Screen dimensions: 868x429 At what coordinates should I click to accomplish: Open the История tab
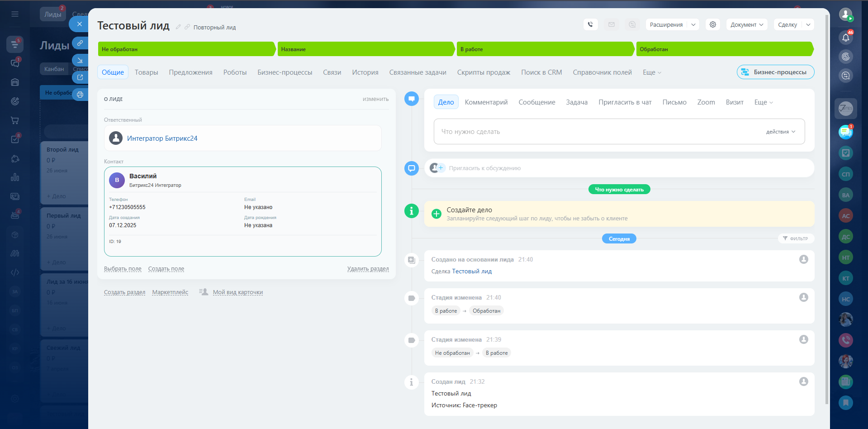tap(365, 72)
